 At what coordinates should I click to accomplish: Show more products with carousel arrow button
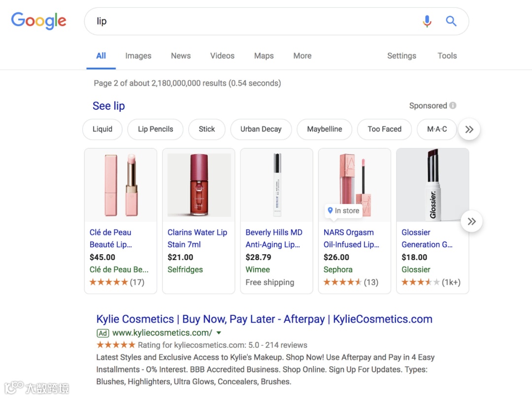pyautogui.click(x=471, y=221)
